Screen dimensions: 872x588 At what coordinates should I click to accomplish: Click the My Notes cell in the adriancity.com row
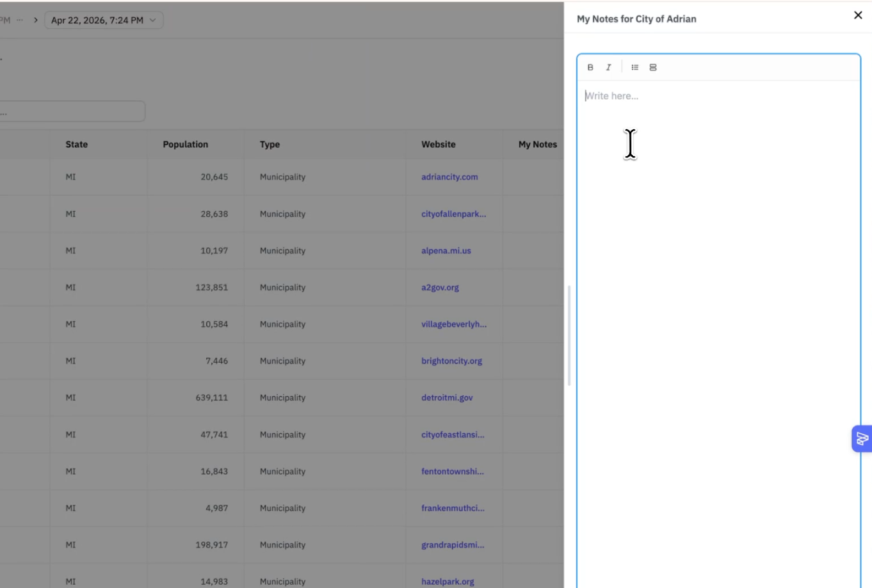533,177
